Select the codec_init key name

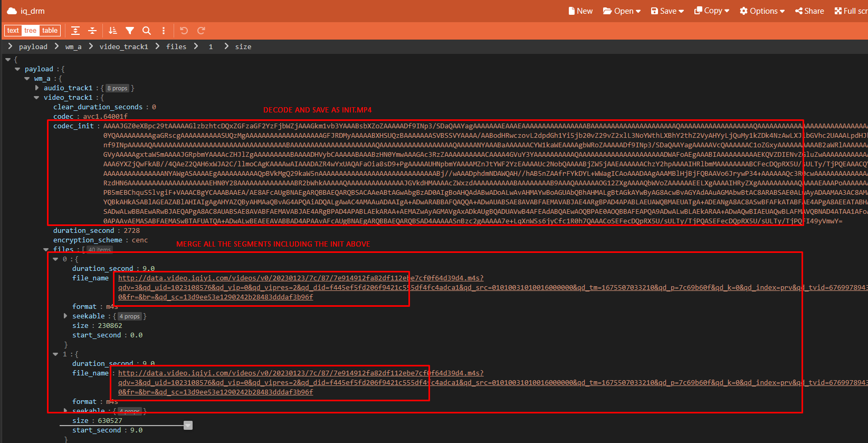click(x=73, y=126)
